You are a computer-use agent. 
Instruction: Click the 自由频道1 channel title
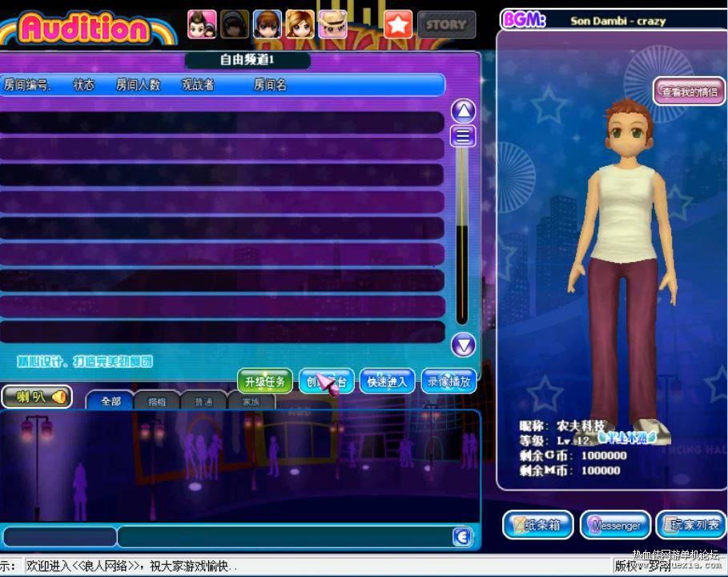247,59
